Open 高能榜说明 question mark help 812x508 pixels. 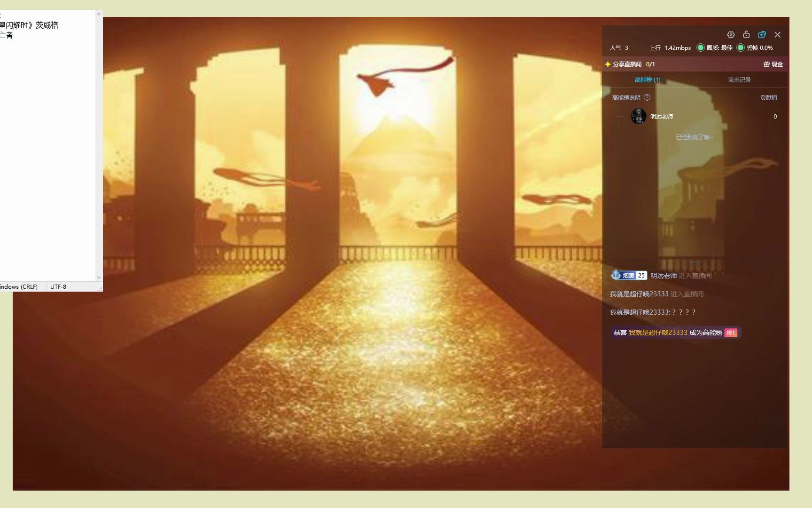point(647,97)
